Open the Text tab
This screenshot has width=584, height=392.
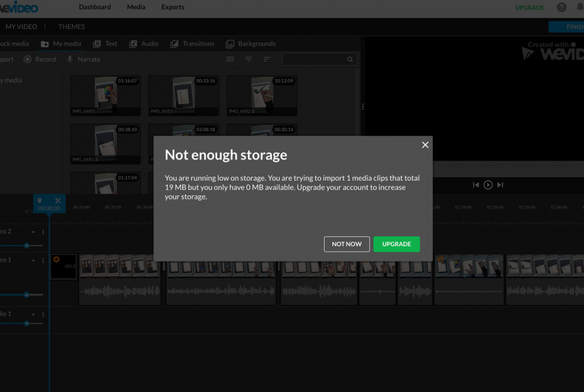coord(105,44)
